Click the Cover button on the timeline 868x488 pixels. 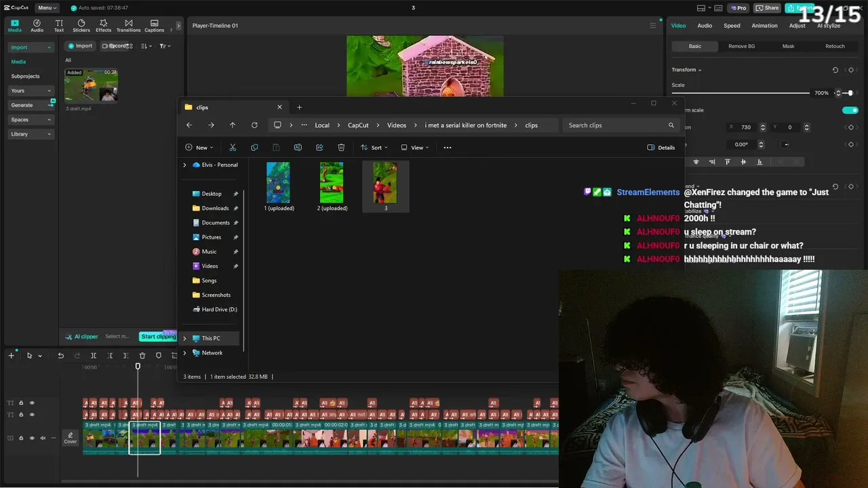click(x=71, y=438)
